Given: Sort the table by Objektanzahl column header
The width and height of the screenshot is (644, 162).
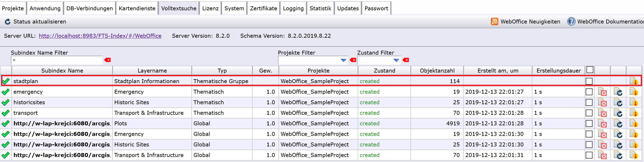Looking at the screenshot, I should pyautogui.click(x=437, y=71).
